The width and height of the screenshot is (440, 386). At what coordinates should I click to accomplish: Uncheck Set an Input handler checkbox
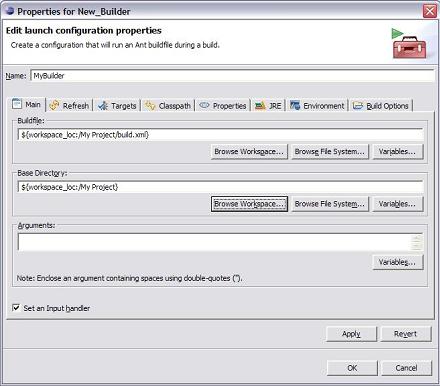[x=16, y=307]
